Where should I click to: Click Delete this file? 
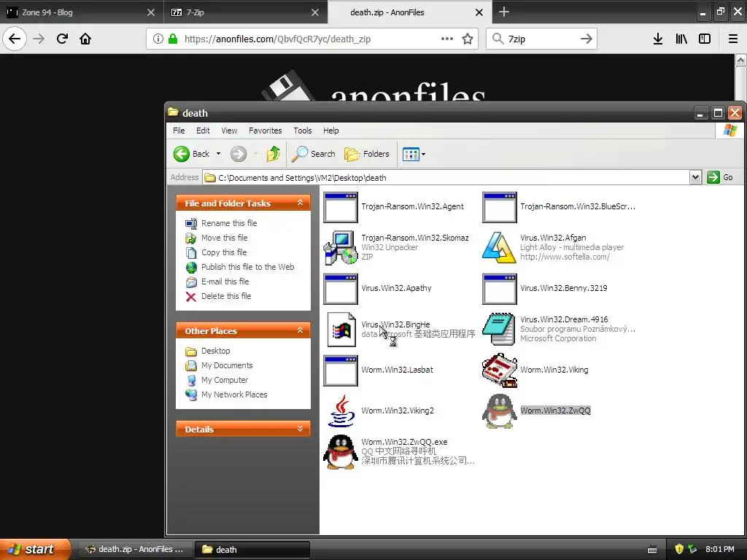pos(226,296)
